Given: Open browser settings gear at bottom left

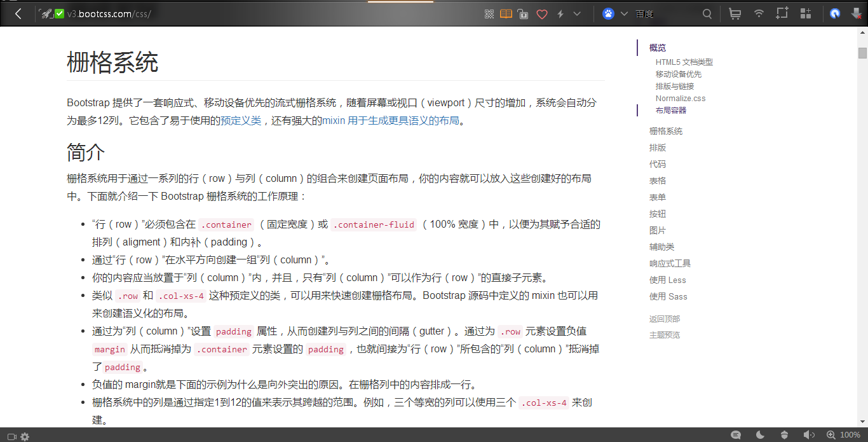Looking at the screenshot, I should click(x=24, y=436).
